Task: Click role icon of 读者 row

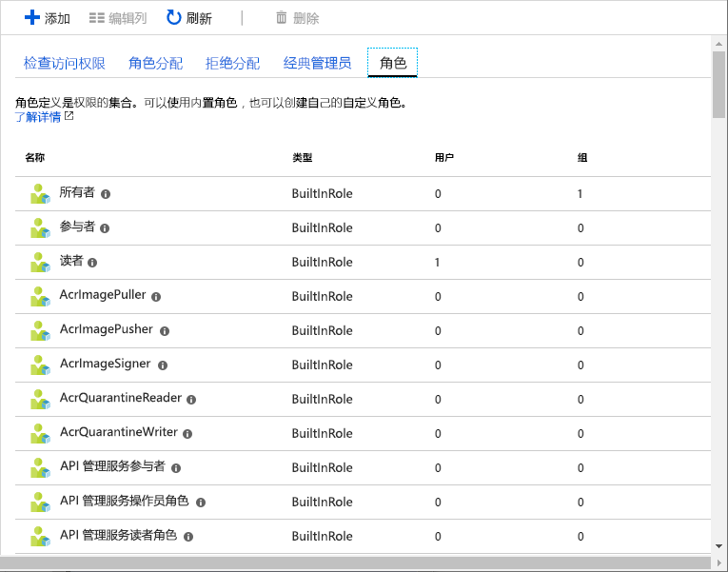Action: [40, 263]
